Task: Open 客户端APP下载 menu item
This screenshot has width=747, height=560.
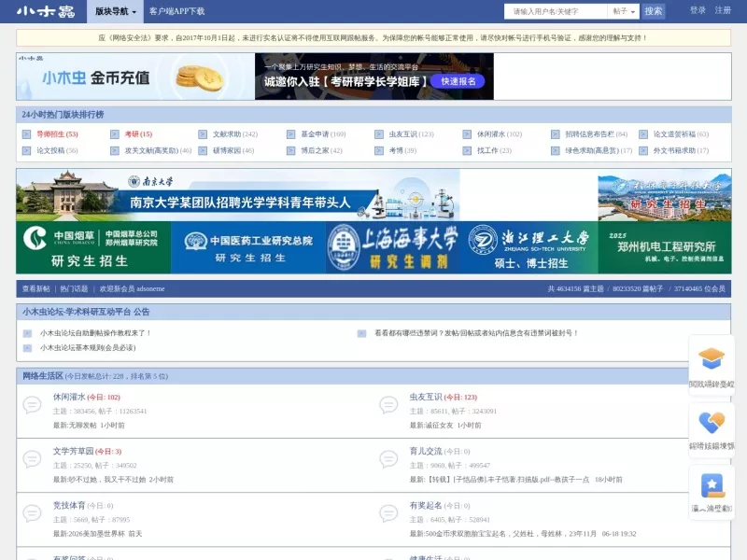Action: 176,11
